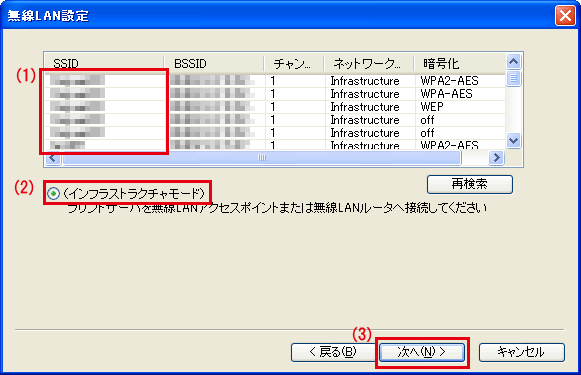581x375 pixels.
Task: Select the network row with WPA-AES encryption
Action: tap(275, 94)
